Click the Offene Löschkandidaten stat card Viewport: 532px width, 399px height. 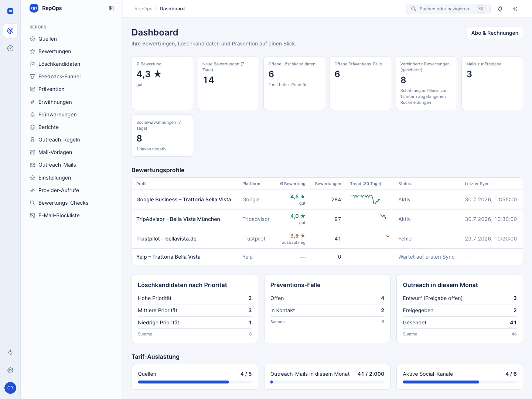(294, 83)
